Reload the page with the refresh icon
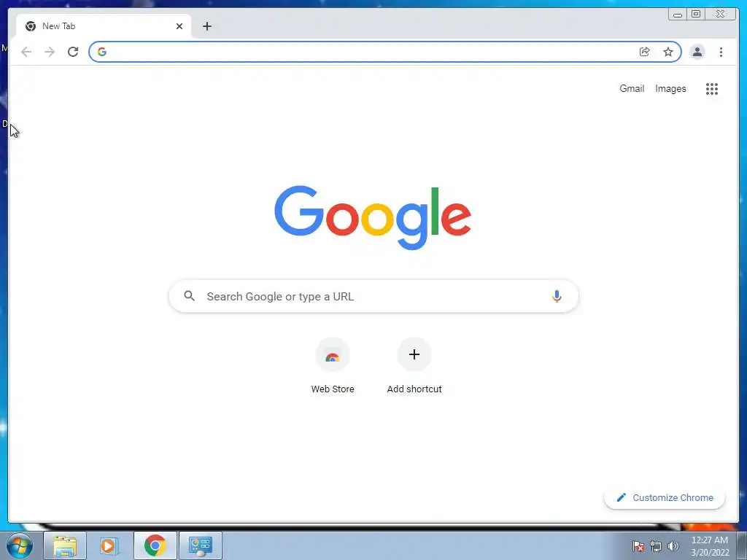 [73, 52]
